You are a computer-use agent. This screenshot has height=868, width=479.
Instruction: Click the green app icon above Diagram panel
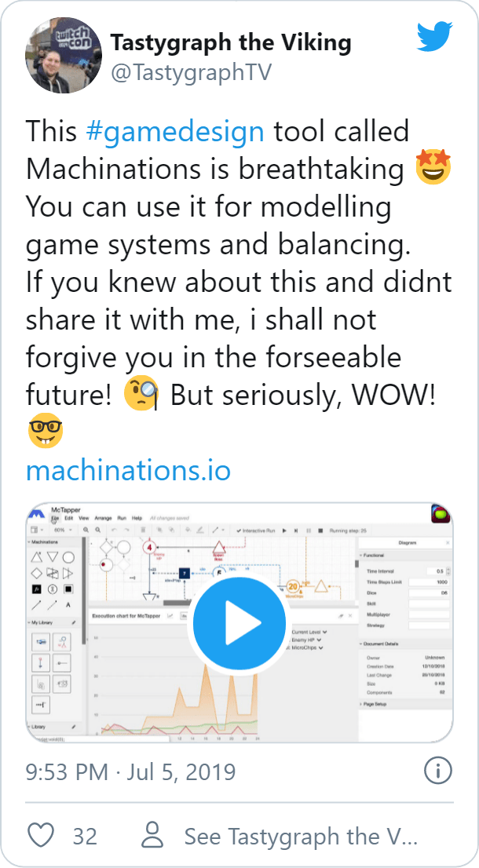tap(440, 515)
